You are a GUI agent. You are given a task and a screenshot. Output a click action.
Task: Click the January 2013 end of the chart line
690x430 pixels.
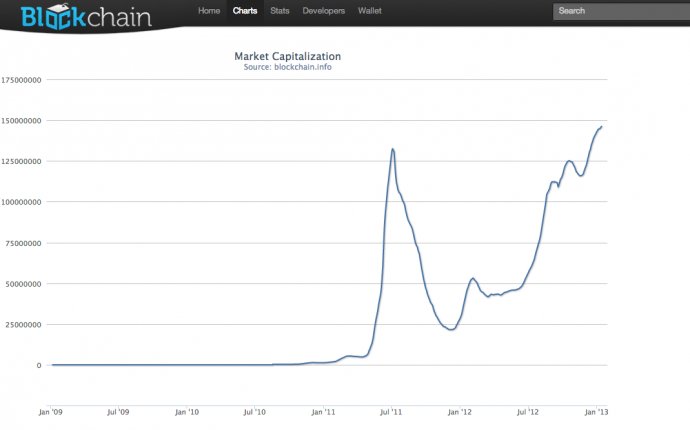click(601, 127)
